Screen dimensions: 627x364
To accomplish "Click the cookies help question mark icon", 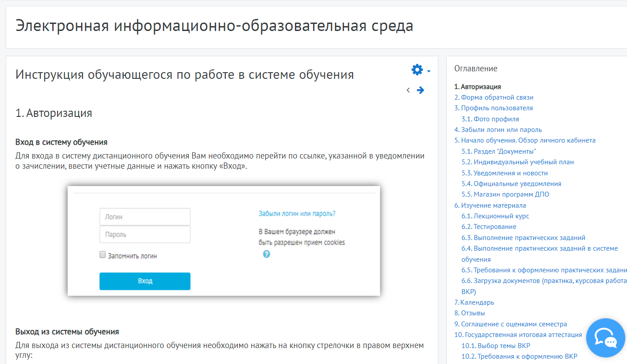I will tap(266, 254).
